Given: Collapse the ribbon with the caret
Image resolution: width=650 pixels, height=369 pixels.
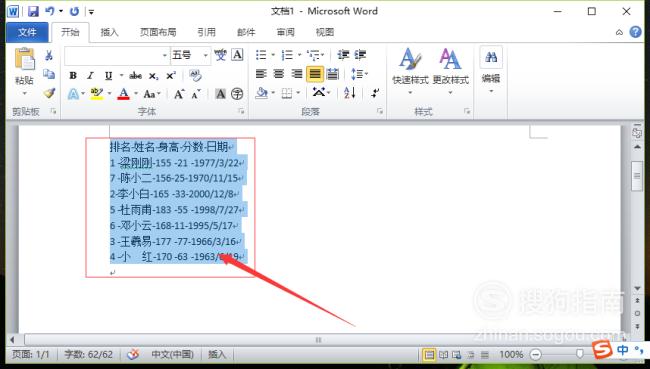Looking at the screenshot, I should coord(619,32).
